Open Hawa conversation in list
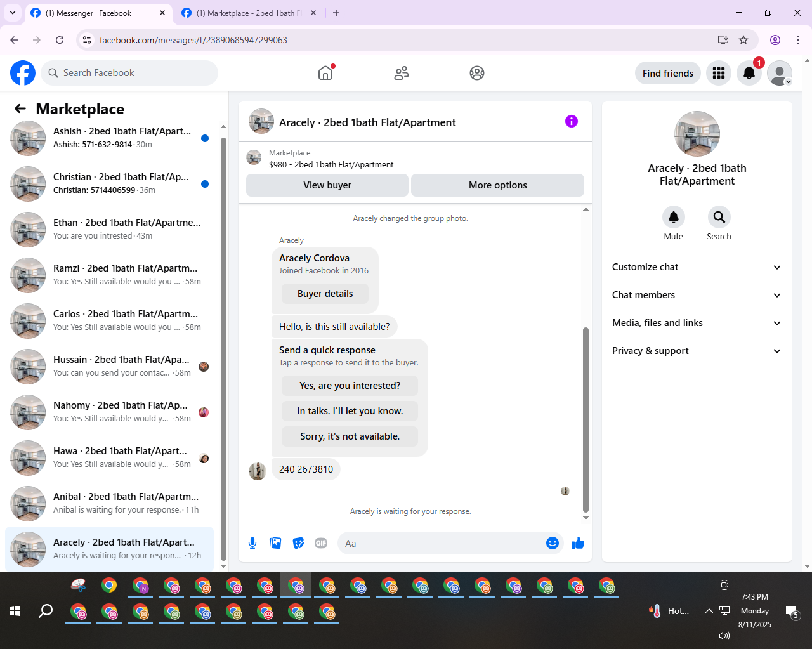This screenshot has height=649, width=812. click(x=110, y=458)
